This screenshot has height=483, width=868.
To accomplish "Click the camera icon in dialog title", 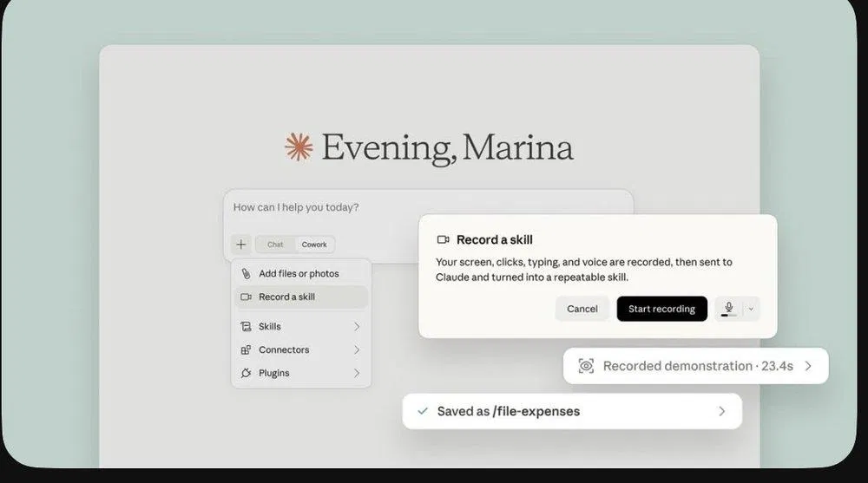I will (x=443, y=239).
